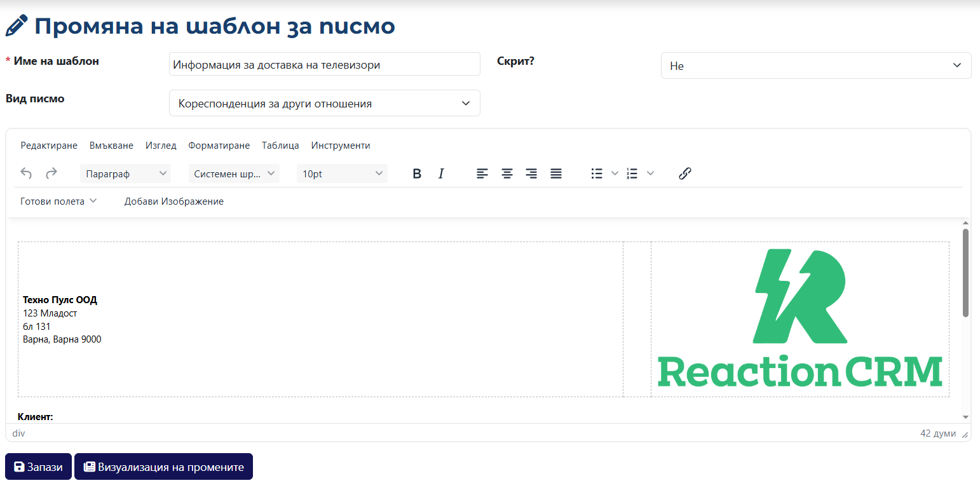Click the div element path
The height and width of the screenshot is (483, 980).
pos(18,433)
